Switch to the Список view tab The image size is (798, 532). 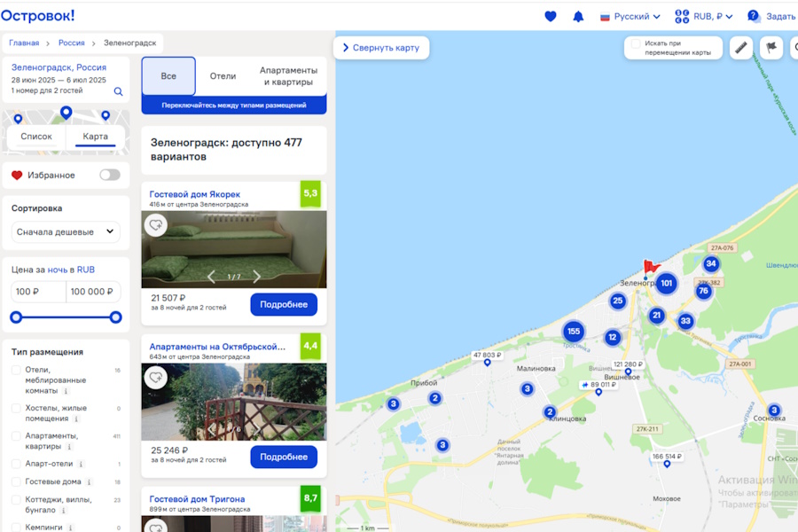[x=36, y=137]
